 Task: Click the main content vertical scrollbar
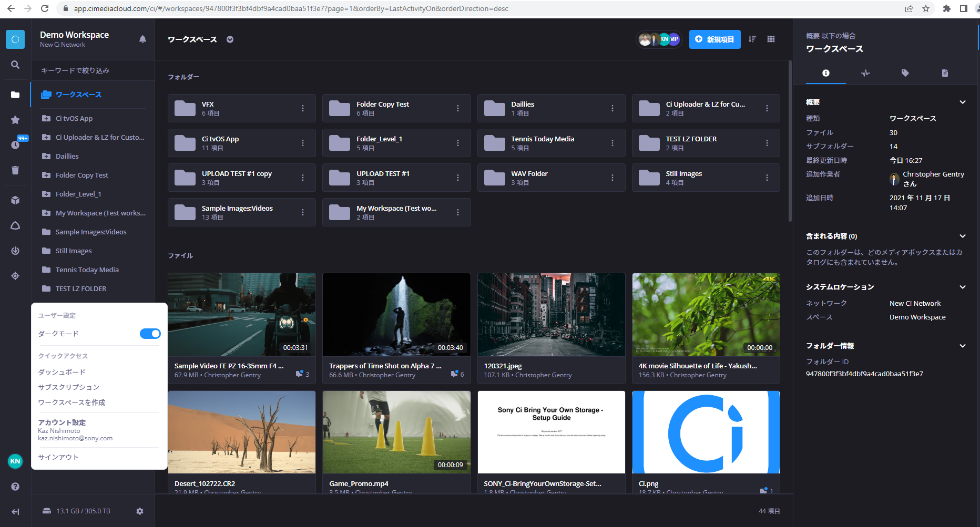[790, 142]
